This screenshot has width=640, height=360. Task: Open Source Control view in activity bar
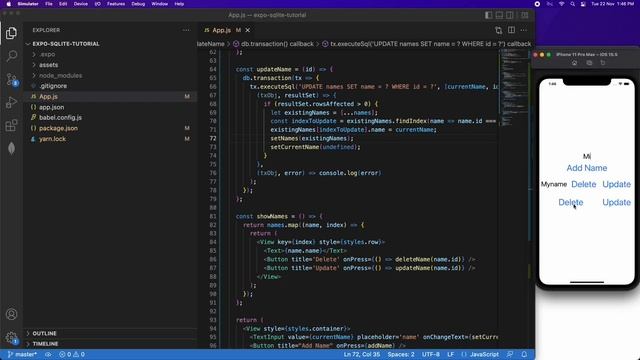coord(11,79)
